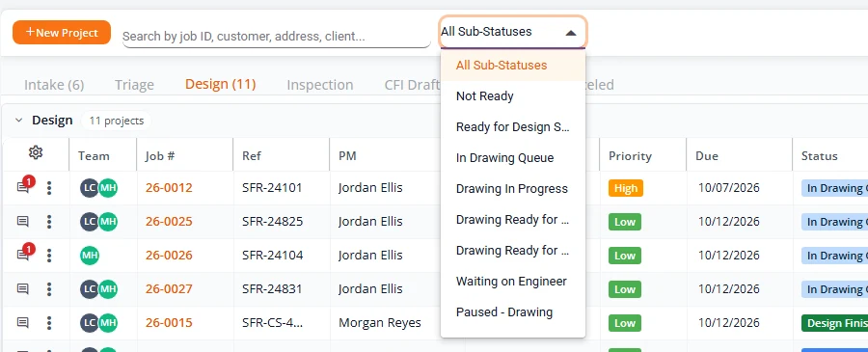This screenshot has height=352, width=868.
Task: Select Paused - Drawing sub-status
Action: (x=513, y=312)
